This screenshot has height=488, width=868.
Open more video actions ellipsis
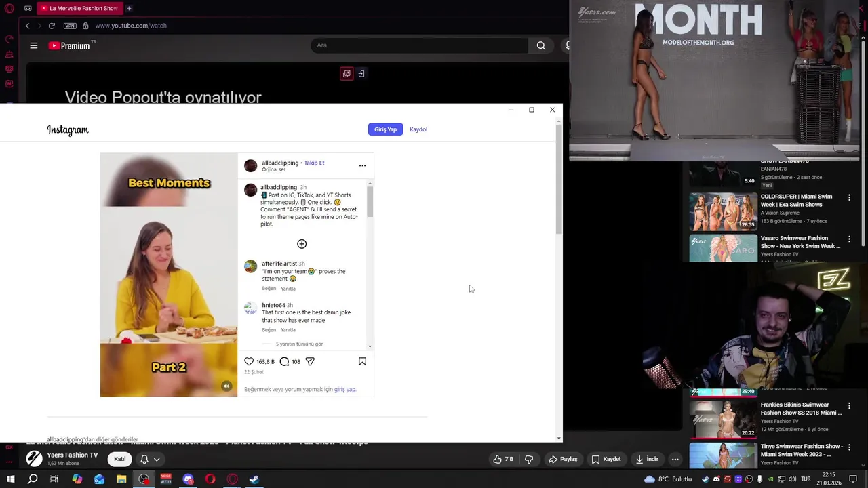pos(675,459)
